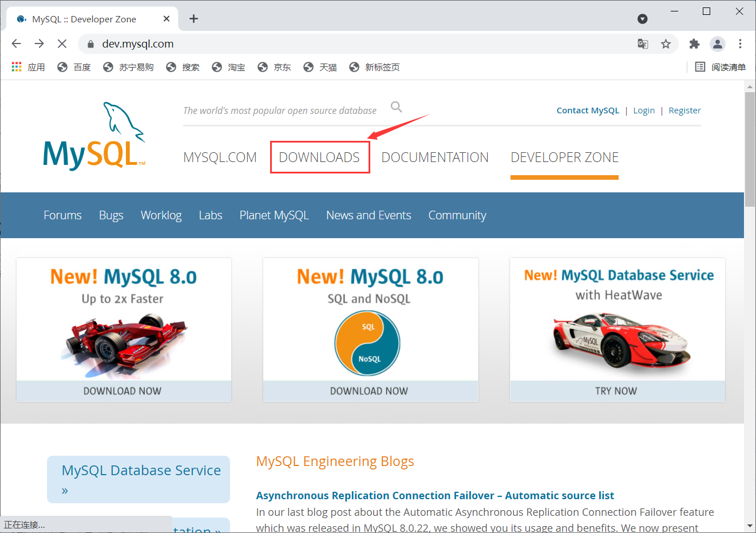Viewport: 756px width, 533px height.
Task: Click DOWNLOAD NOW under SQL and NoSQL
Action: coord(369,391)
